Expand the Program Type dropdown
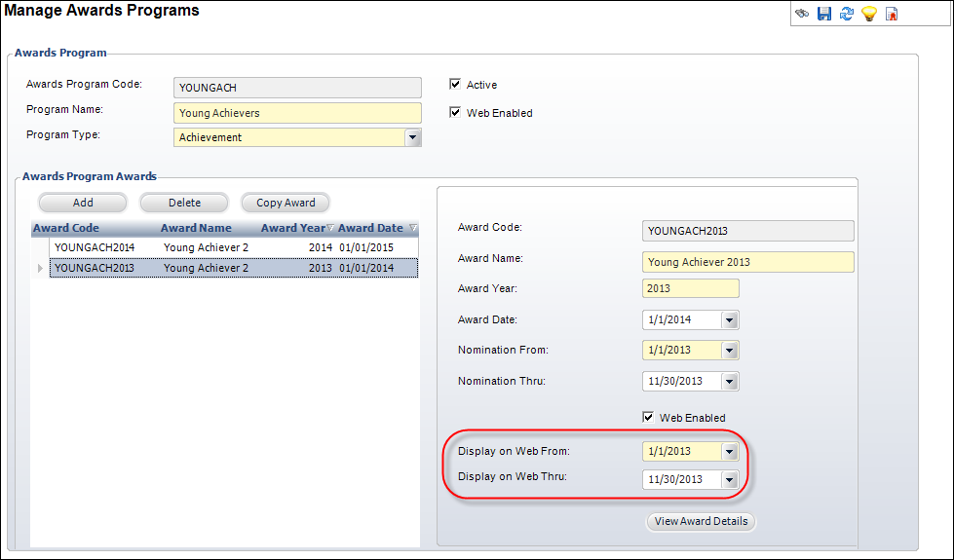This screenshot has height=560, width=954. tap(412, 137)
